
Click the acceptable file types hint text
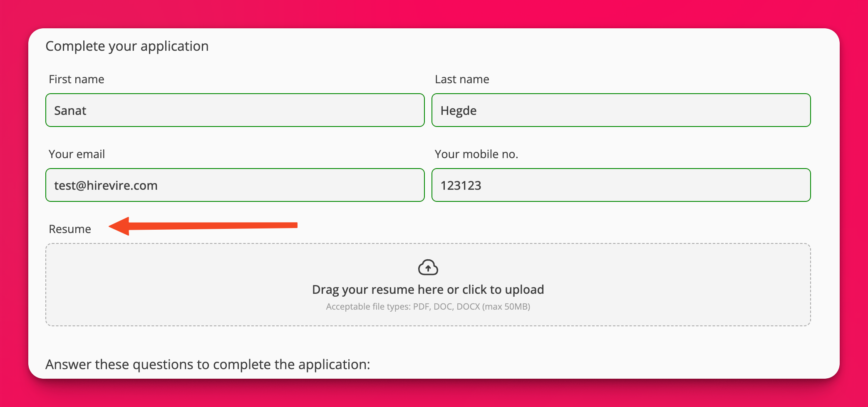(x=428, y=307)
